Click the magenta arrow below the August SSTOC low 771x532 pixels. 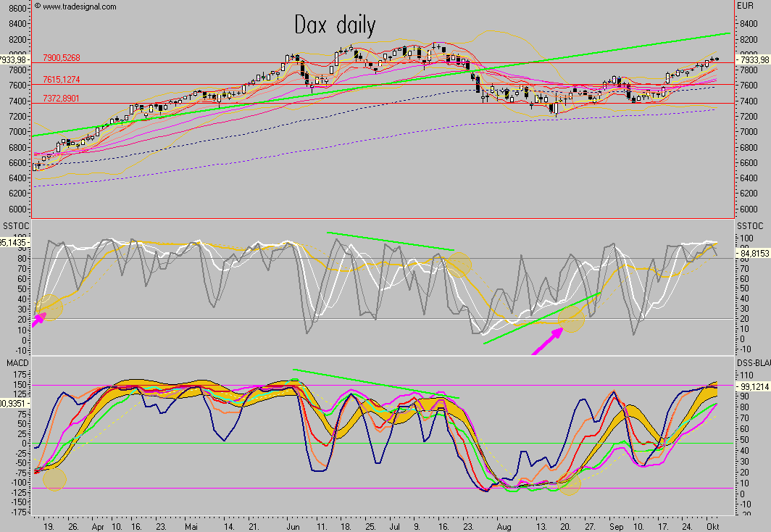click(x=548, y=341)
